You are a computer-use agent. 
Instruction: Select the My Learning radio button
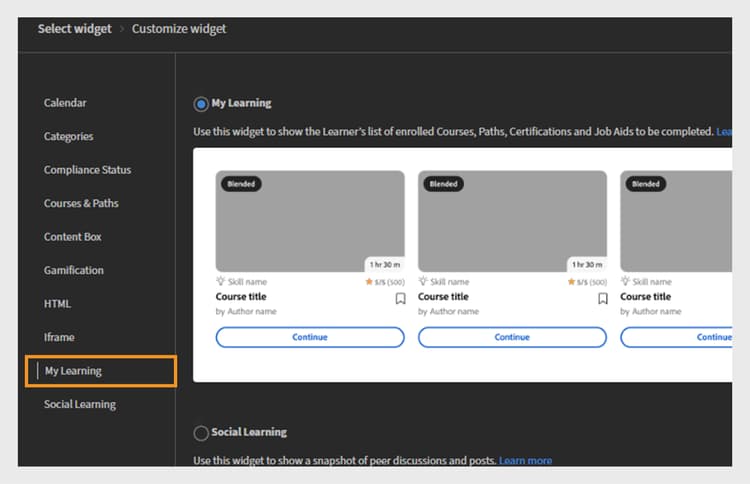201,104
